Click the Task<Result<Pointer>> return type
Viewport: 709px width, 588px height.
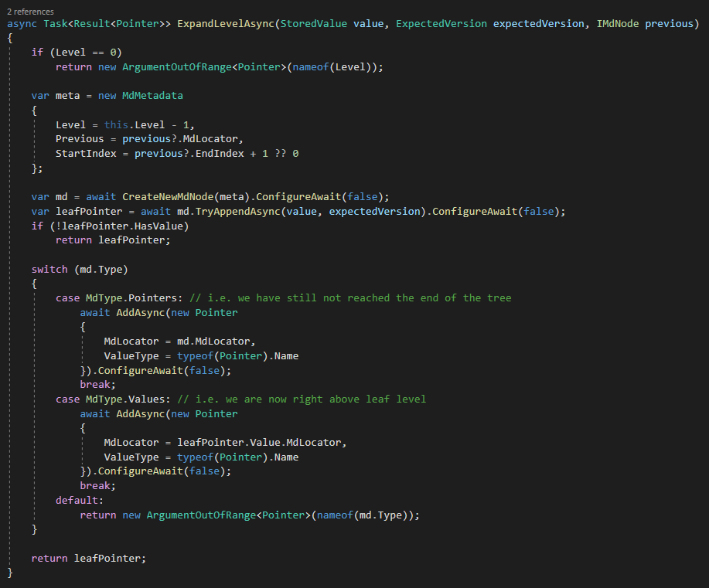(x=107, y=23)
